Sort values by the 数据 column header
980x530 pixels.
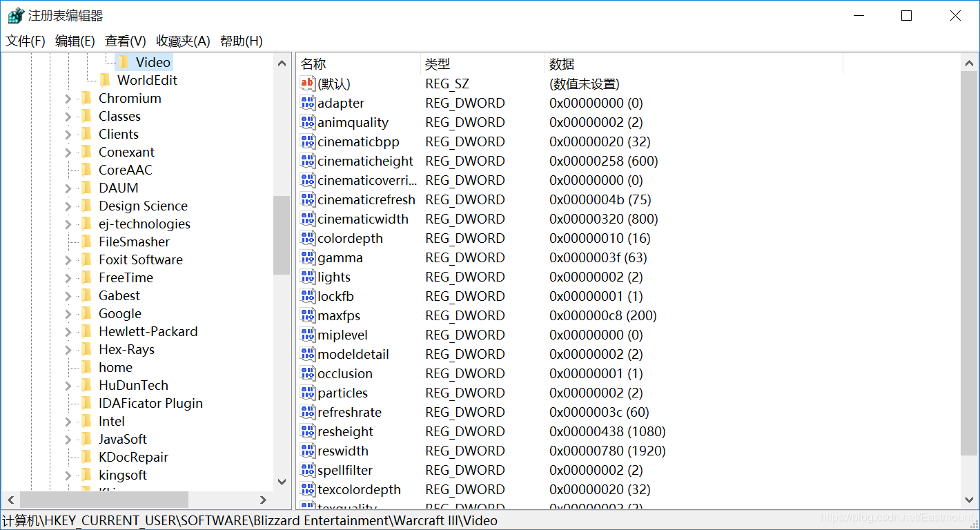pos(694,64)
